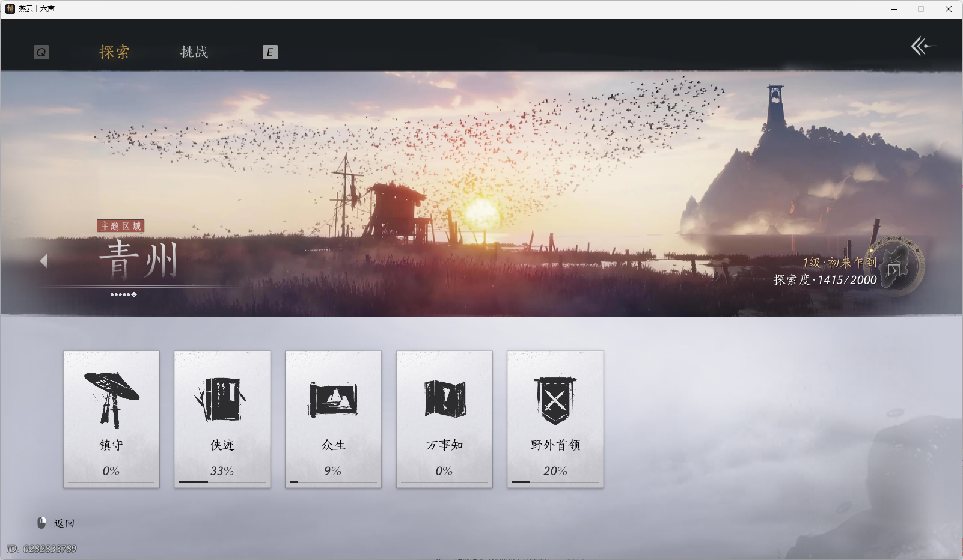Image resolution: width=963 pixels, height=560 pixels.
Task: Switch to the 挑战 tab
Action: (194, 53)
